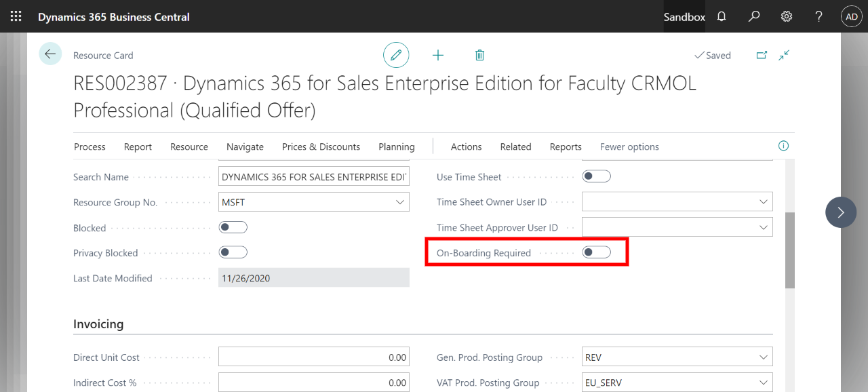Viewport: 868px width, 392px height.
Task: Open the Report menu
Action: pos(138,146)
